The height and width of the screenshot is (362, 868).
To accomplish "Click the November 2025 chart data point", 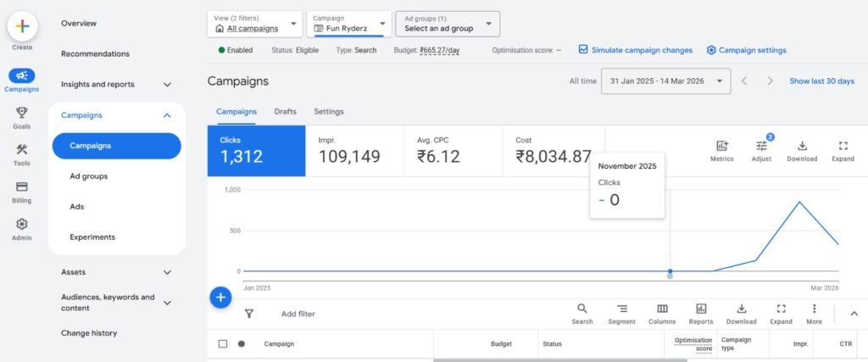I will [x=670, y=271].
